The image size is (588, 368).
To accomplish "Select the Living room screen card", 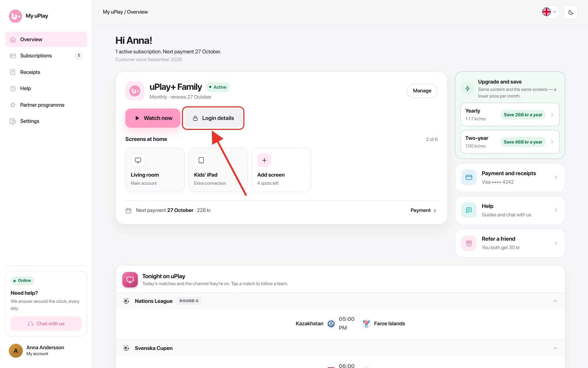I will (x=155, y=170).
